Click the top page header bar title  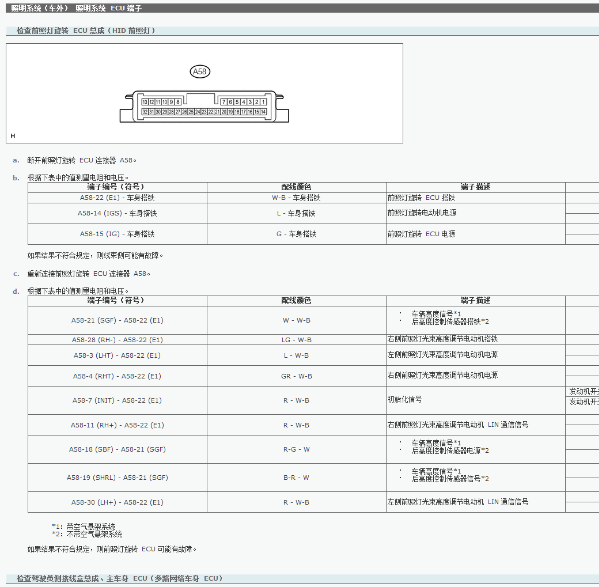coord(76,8)
